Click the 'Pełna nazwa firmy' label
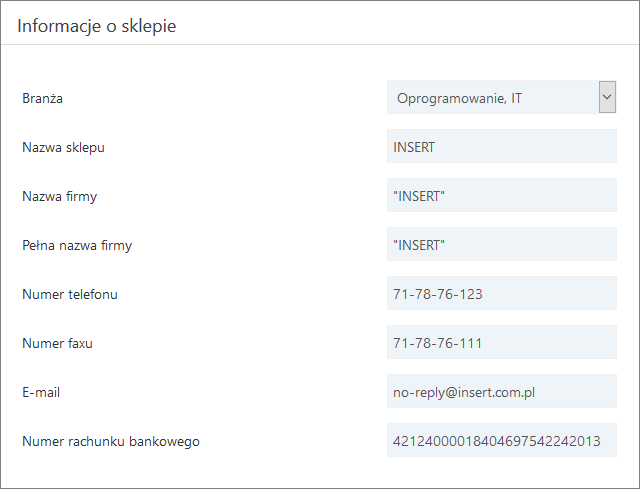 pos(77,245)
